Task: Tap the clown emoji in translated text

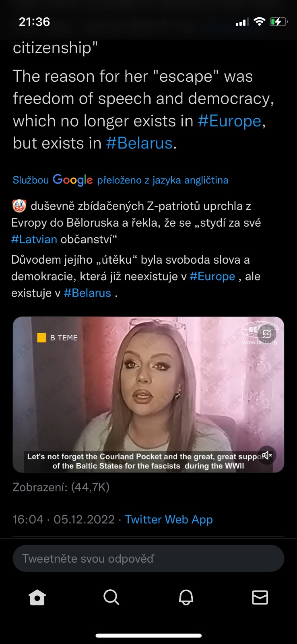Action: tap(19, 206)
